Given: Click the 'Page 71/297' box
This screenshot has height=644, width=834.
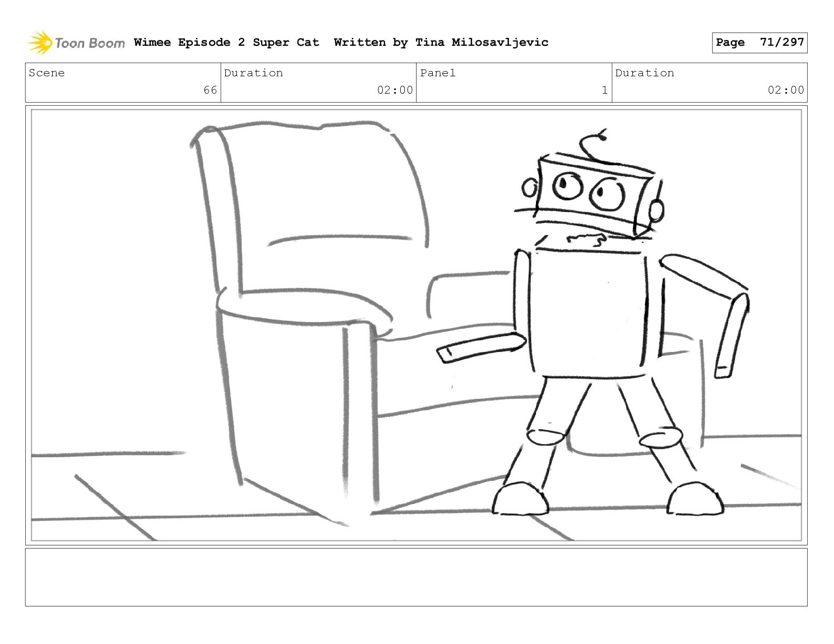Looking at the screenshot, I should tap(759, 43).
